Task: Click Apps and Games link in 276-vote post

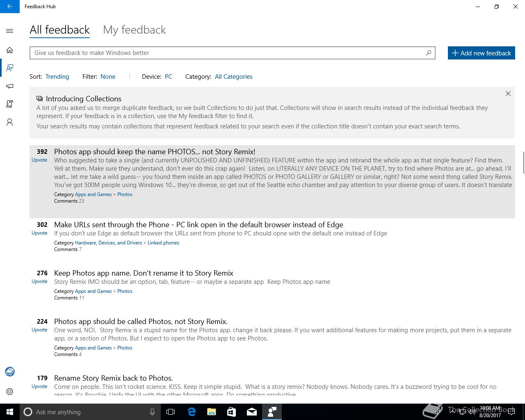Action: tap(94, 291)
